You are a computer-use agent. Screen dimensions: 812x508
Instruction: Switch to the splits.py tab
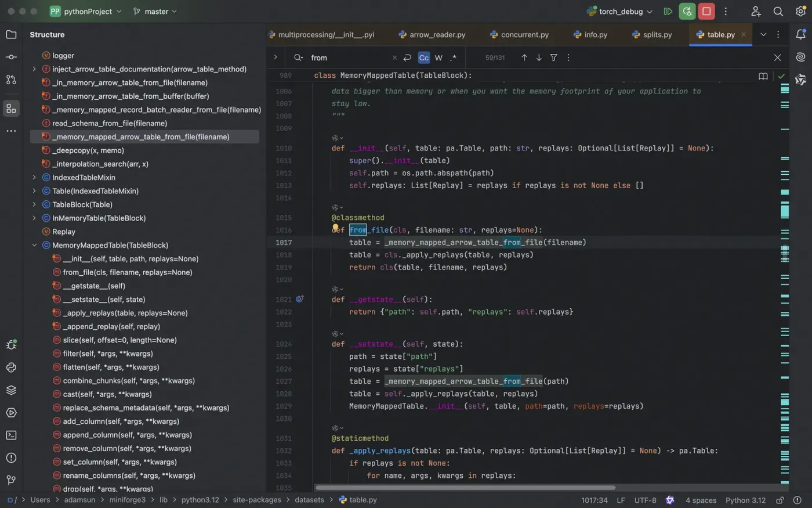coord(652,35)
